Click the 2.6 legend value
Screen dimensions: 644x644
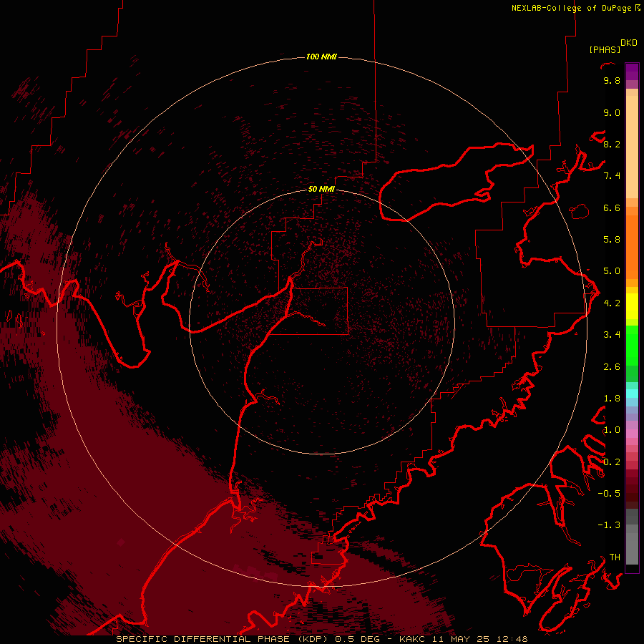[x=612, y=367]
